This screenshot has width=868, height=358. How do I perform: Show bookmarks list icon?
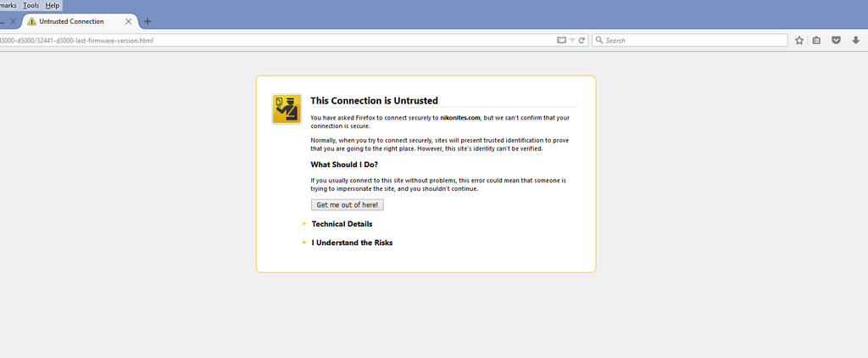point(816,41)
